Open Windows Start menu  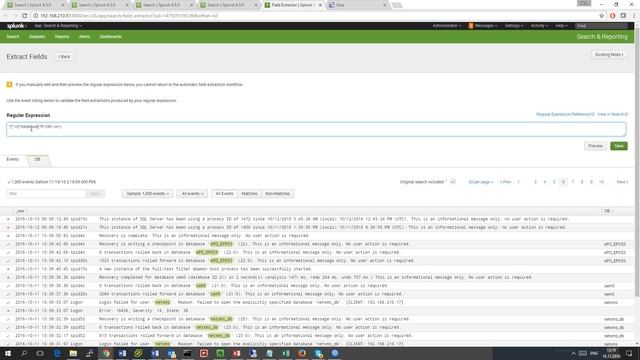(x=7, y=353)
